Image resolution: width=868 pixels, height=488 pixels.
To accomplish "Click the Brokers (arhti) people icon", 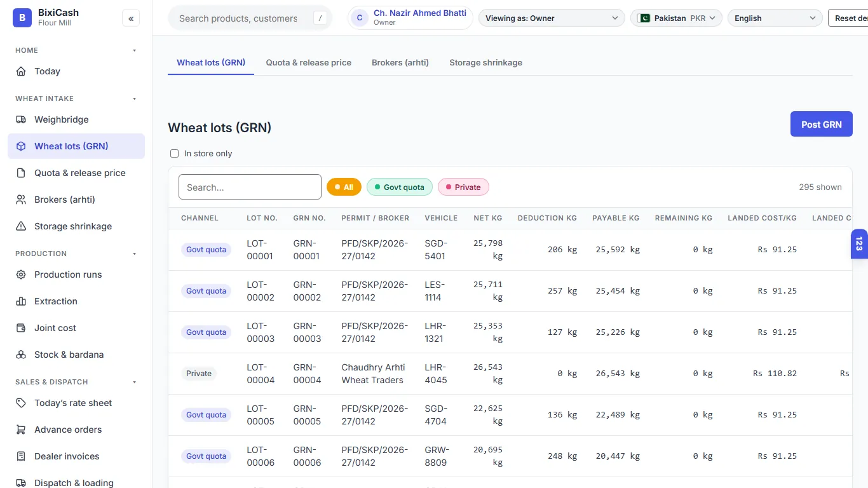I will point(21,200).
